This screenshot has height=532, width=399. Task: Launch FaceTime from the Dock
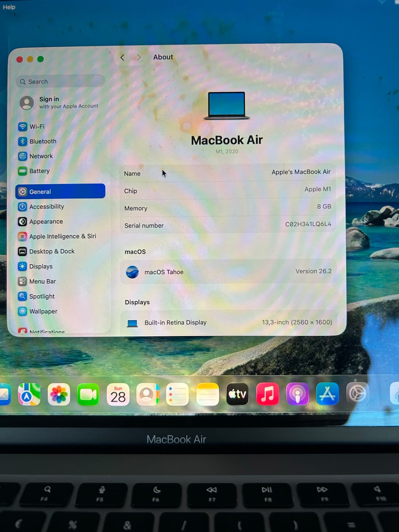point(89,394)
